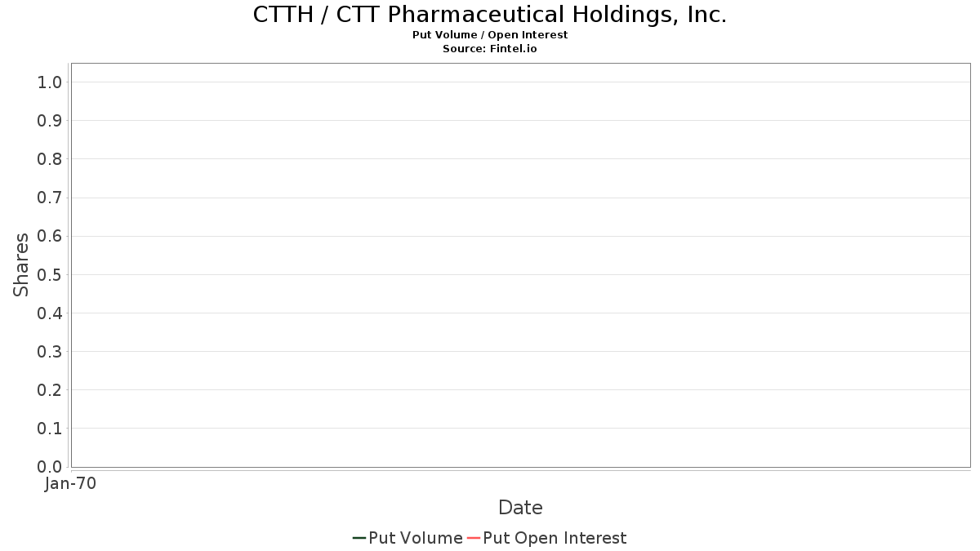Click the Jan-70 x-axis tick label
Viewport: 980px width, 551px height.
pyautogui.click(x=70, y=484)
